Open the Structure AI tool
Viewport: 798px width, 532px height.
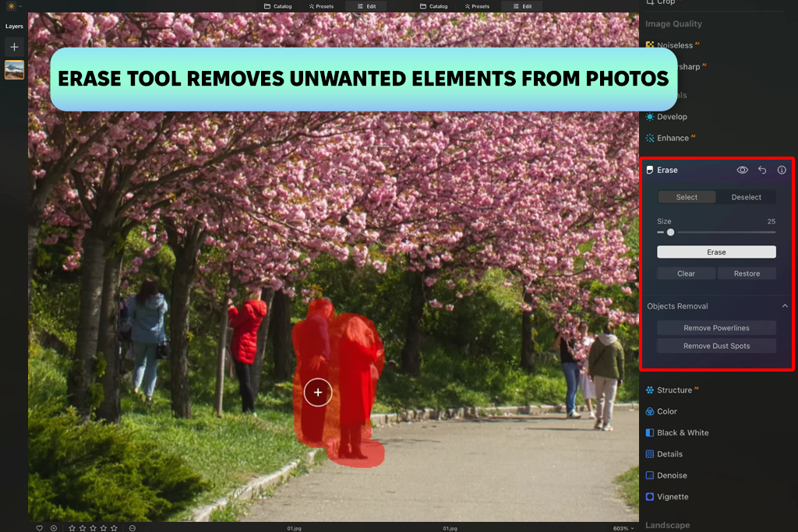tap(673, 390)
